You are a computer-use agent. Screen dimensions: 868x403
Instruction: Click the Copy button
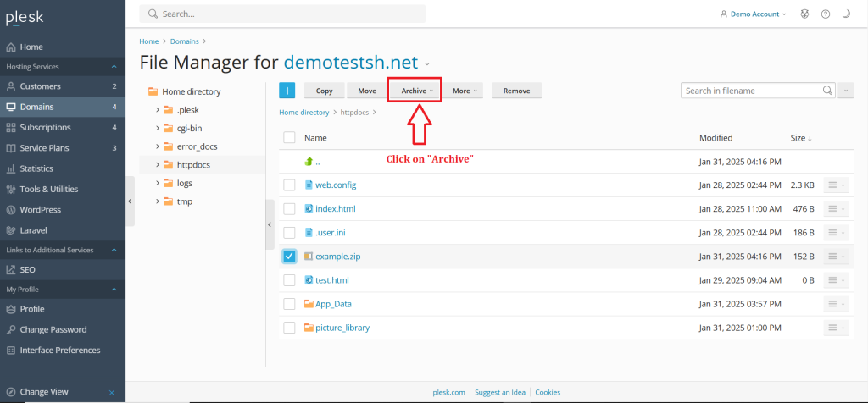pos(324,91)
